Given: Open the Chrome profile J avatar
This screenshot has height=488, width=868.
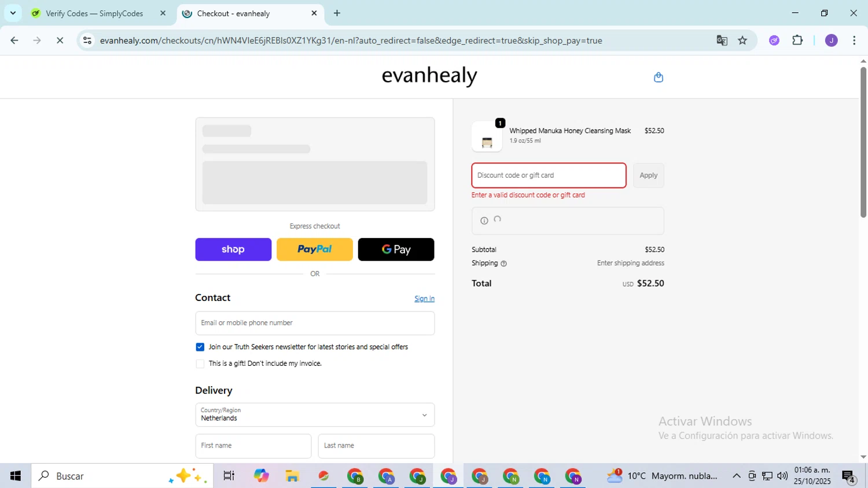Looking at the screenshot, I should (x=832, y=41).
